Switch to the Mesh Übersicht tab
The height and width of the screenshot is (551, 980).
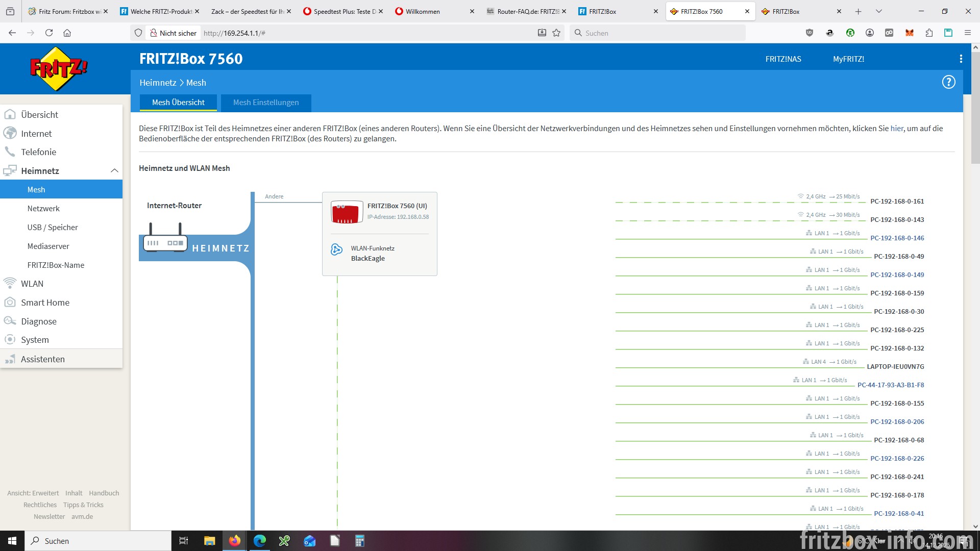click(178, 103)
